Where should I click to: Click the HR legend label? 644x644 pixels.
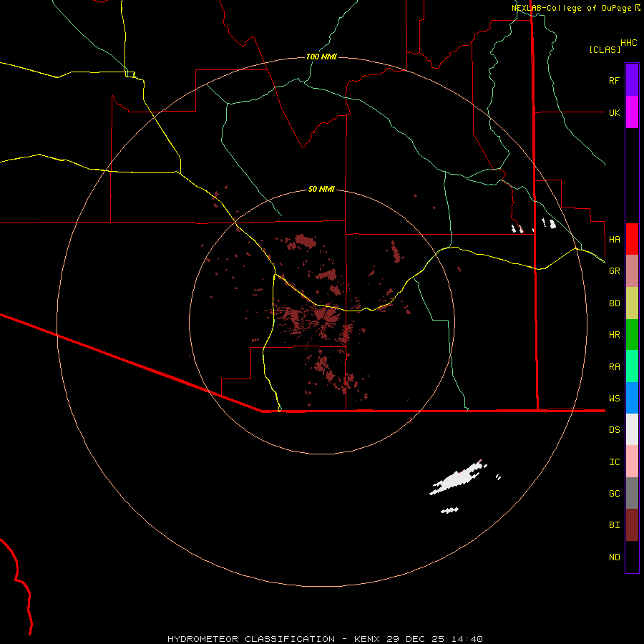[x=614, y=335]
